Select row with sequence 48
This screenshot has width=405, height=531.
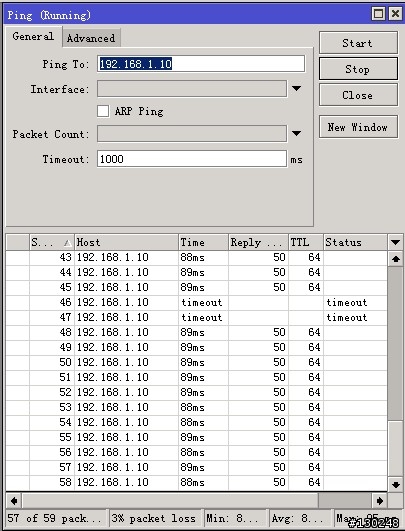click(196, 332)
